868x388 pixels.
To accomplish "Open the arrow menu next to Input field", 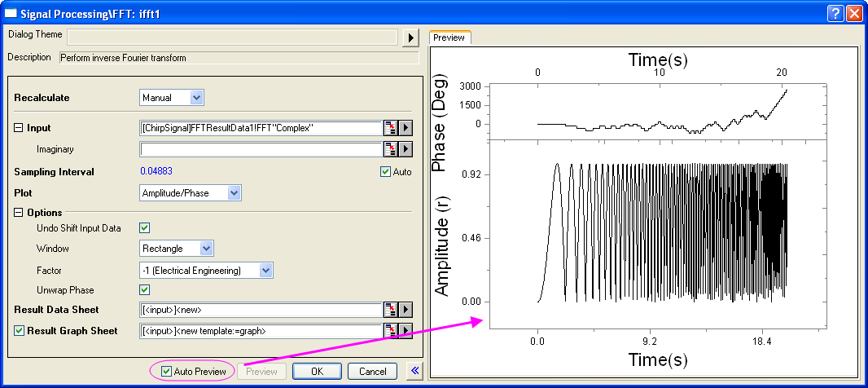I will click(x=406, y=128).
